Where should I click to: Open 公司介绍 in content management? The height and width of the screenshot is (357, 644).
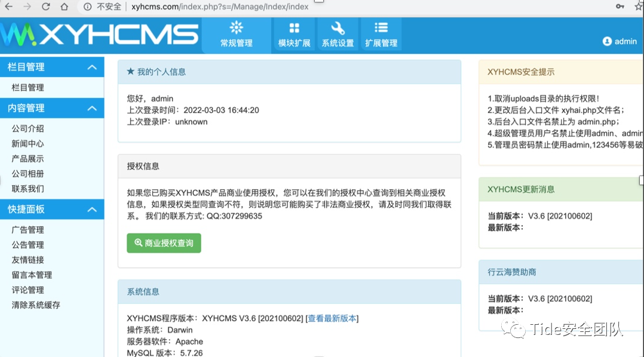28,128
